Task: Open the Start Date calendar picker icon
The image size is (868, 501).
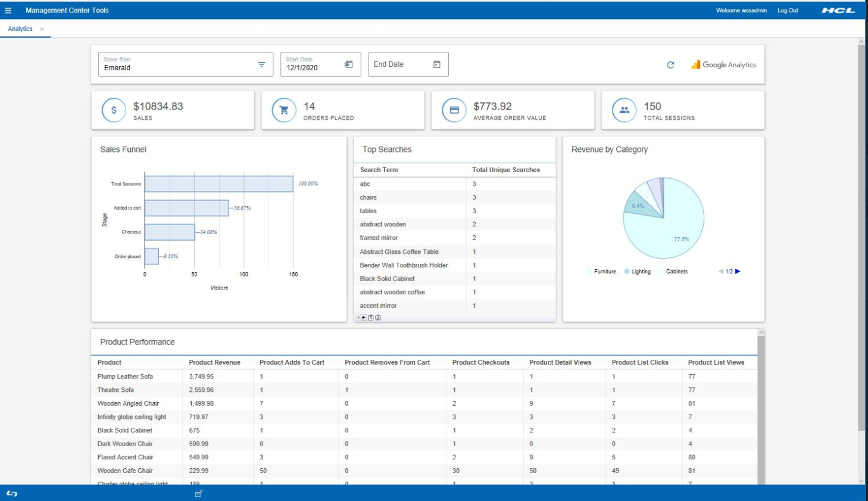Action: click(x=348, y=64)
